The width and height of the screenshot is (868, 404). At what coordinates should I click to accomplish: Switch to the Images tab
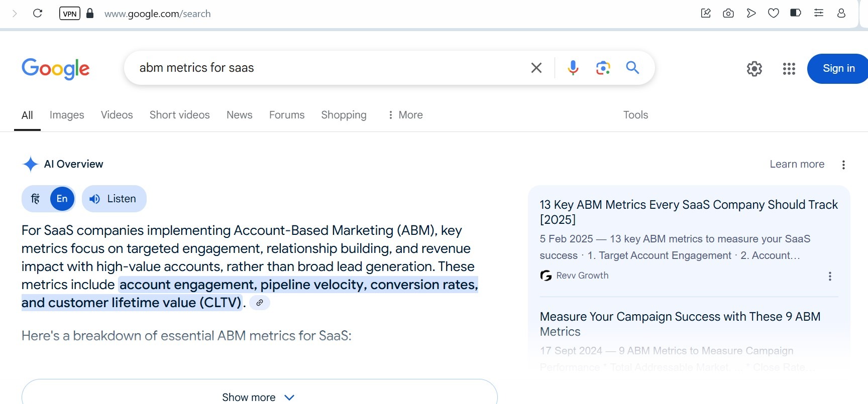click(x=67, y=115)
